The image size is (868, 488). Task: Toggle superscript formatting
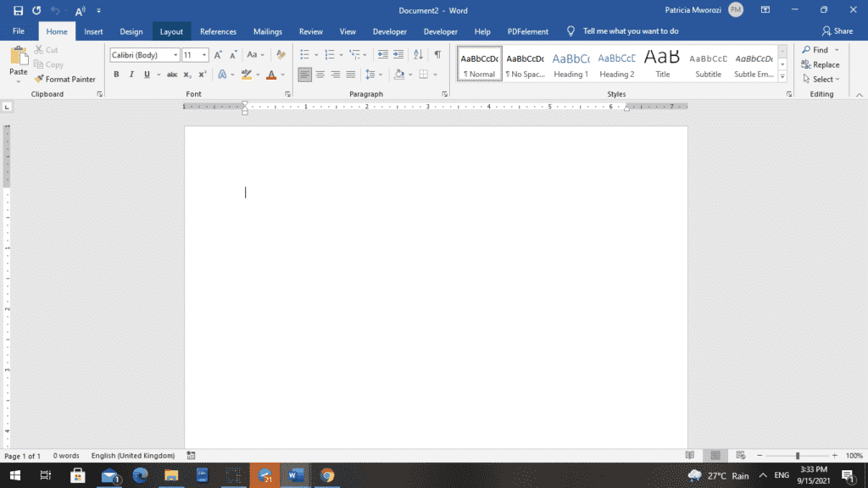pos(202,75)
